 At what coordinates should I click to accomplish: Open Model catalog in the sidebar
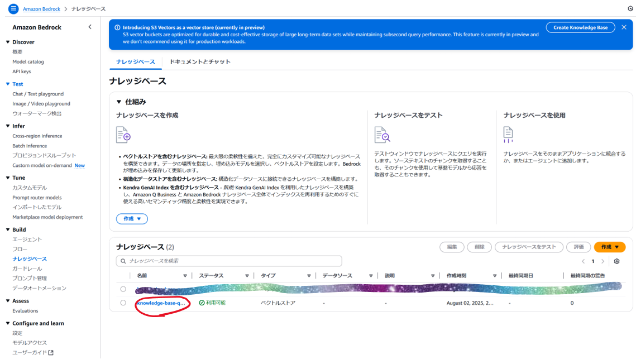(x=28, y=61)
